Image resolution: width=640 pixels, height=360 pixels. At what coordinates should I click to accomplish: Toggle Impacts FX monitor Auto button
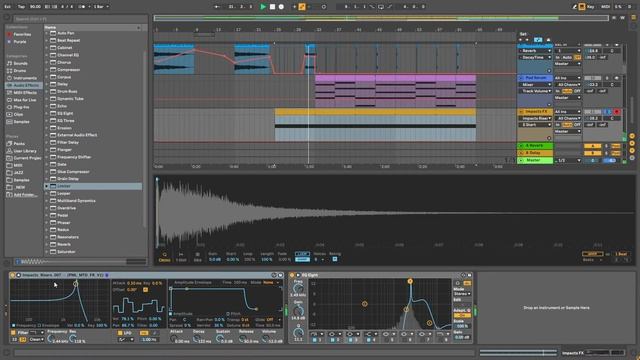point(567,125)
